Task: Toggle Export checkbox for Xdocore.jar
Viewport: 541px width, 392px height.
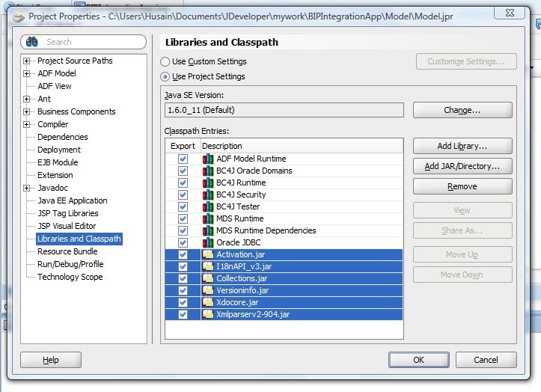Action: click(x=183, y=302)
